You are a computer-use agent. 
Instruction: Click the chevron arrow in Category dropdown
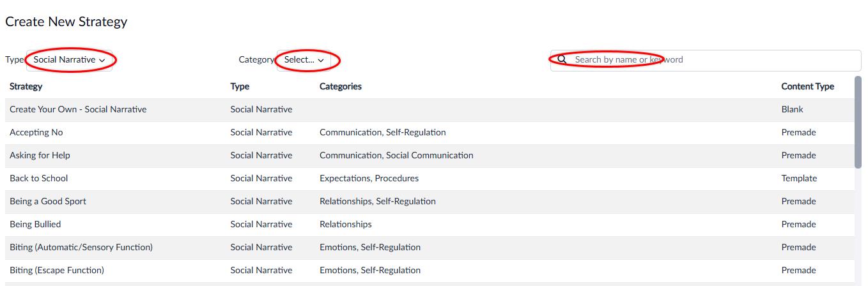tap(321, 60)
